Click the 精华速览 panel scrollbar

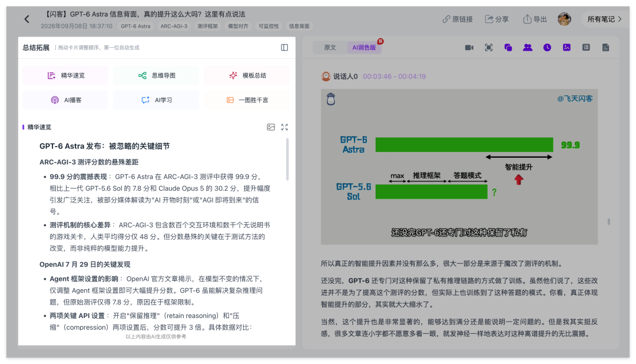[287, 159]
